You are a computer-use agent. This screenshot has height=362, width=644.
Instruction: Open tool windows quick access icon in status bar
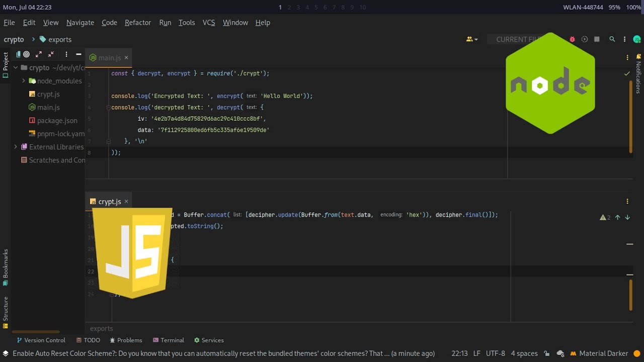pyautogui.click(x=6, y=353)
